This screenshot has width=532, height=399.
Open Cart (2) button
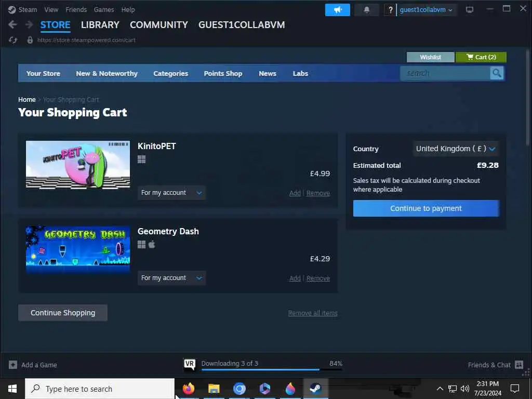tap(481, 57)
